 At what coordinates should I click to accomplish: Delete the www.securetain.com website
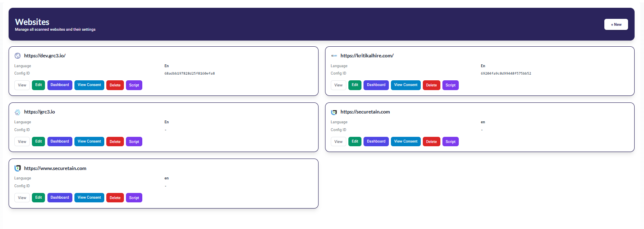pyautogui.click(x=115, y=198)
